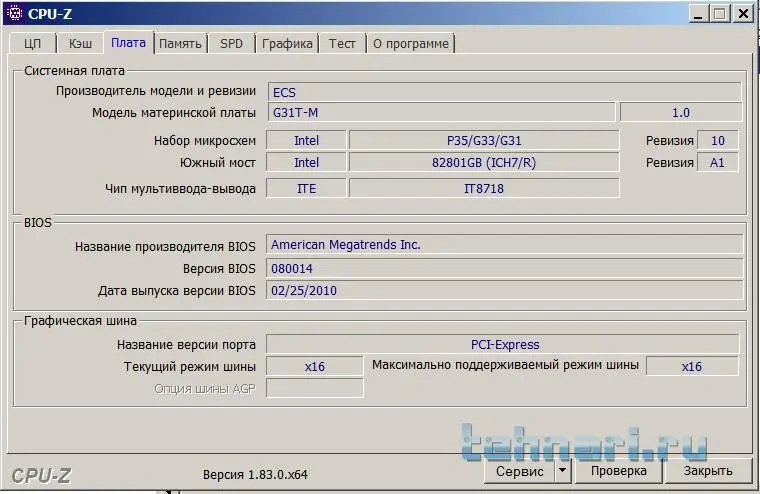
Task: Click the board revision field 1.0
Action: pos(681,112)
